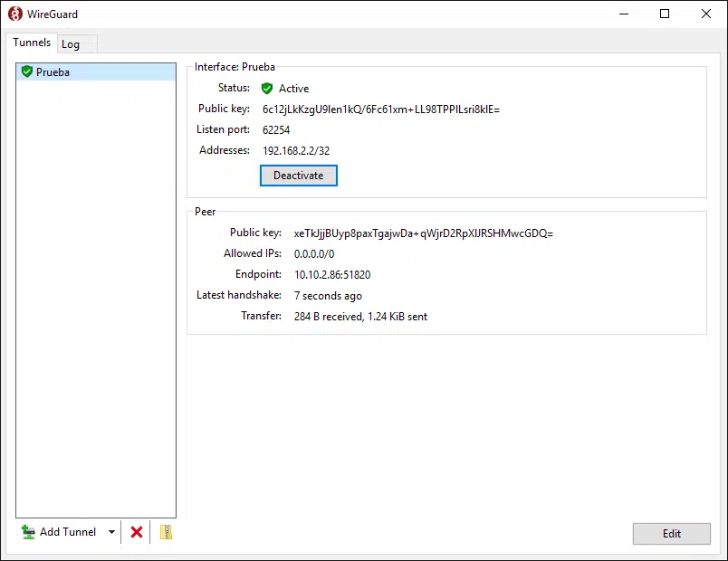Click the Add Tunnel button label
Image resolution: width=728 pixels, height=561 pixels.
click(x=68, y=532)
